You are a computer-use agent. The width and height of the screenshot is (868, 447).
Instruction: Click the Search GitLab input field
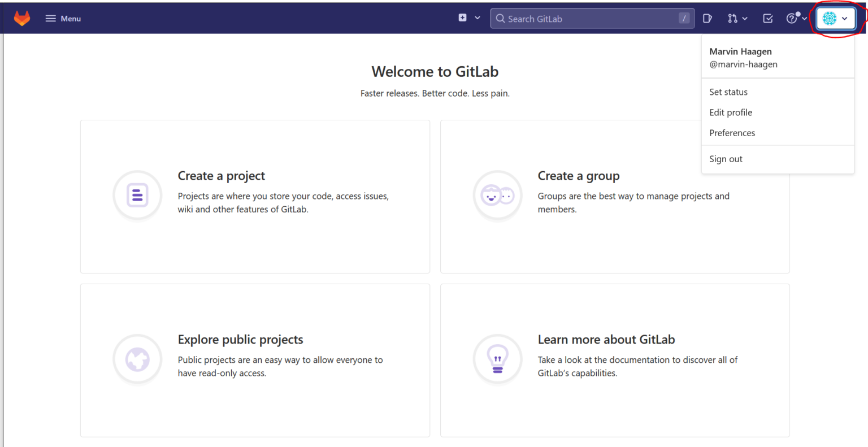(x=588, y=18)
